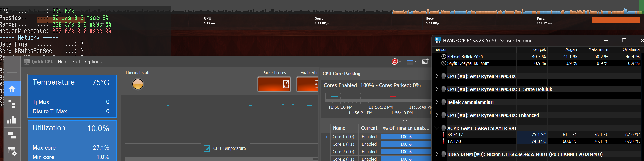This screenshot has height=161, width=644.
Task: Click the blue Utilization 10.0% tile
Action: 72,141
